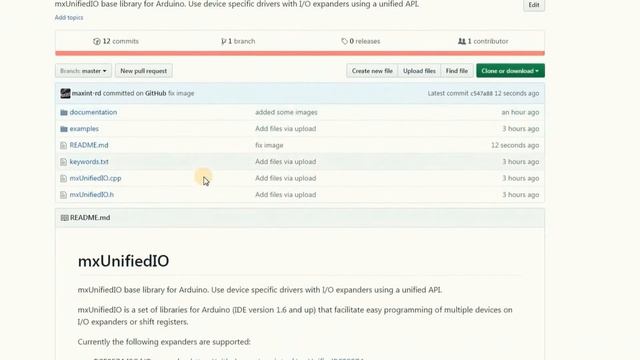
Task: Click the documentation folder icon
Action: pos(64,112)
